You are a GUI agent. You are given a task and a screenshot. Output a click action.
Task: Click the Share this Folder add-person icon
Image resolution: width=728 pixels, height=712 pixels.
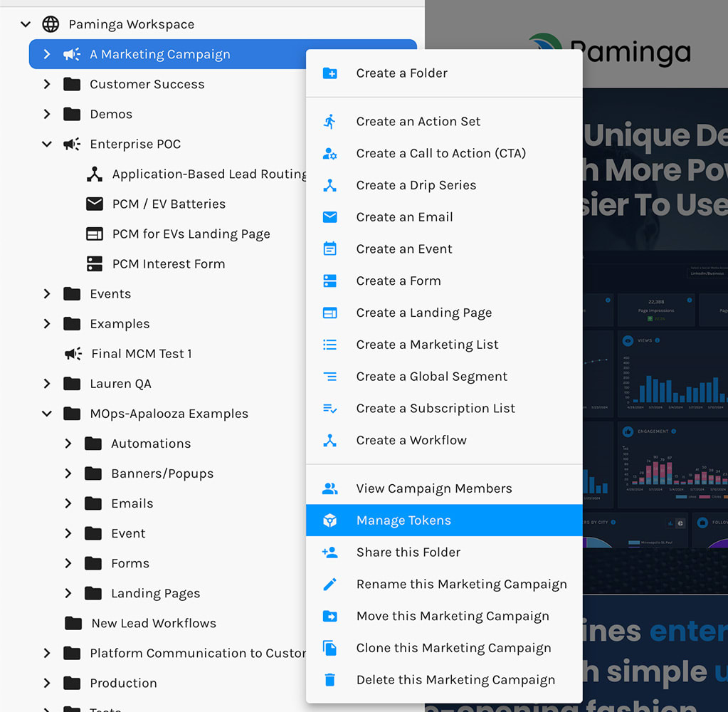point(329,553)
